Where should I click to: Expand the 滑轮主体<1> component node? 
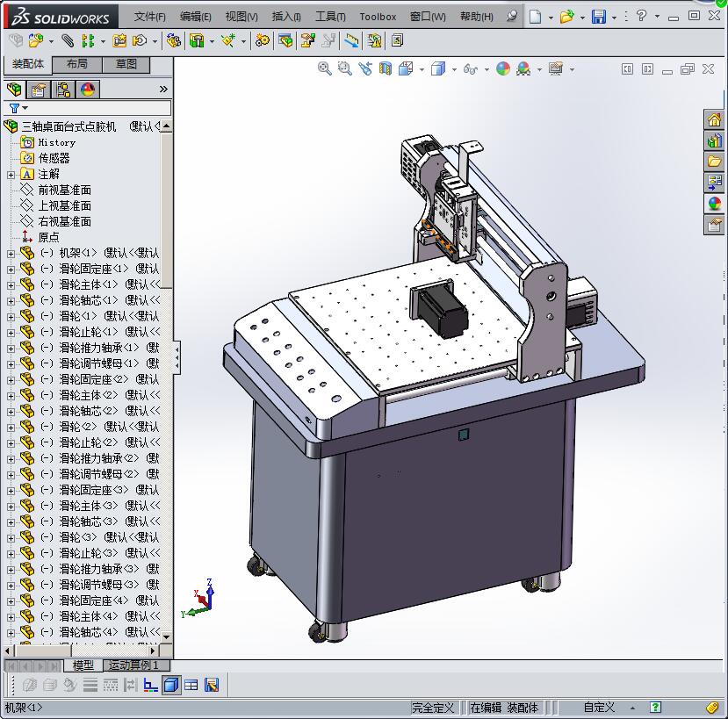[x=11, y=285]
